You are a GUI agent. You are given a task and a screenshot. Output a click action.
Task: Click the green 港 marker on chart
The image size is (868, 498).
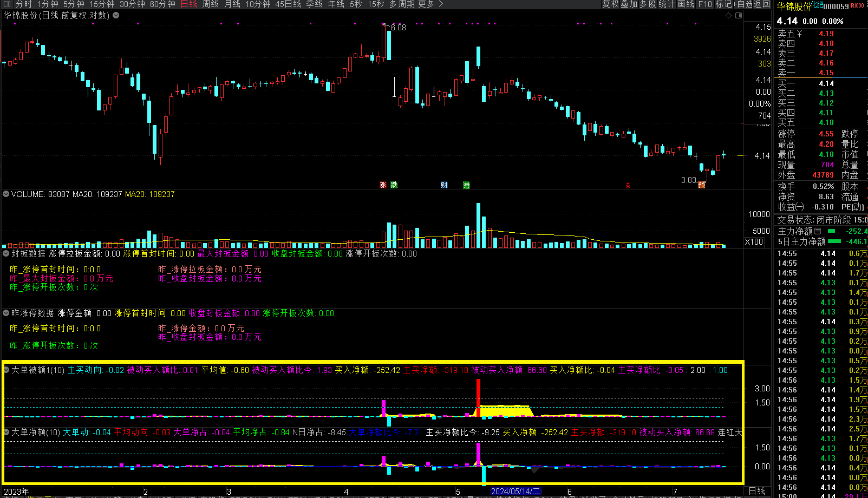466,185
